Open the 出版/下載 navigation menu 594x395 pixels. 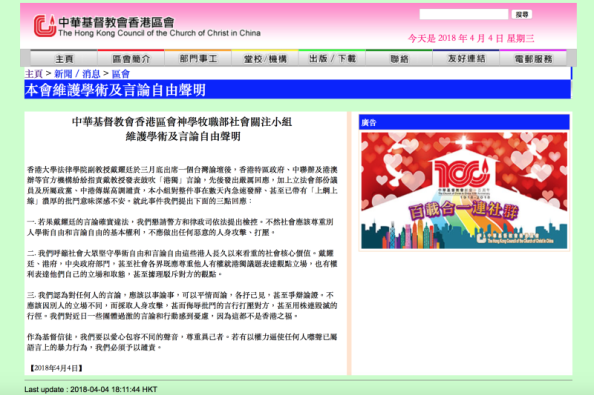click(332, 59)
